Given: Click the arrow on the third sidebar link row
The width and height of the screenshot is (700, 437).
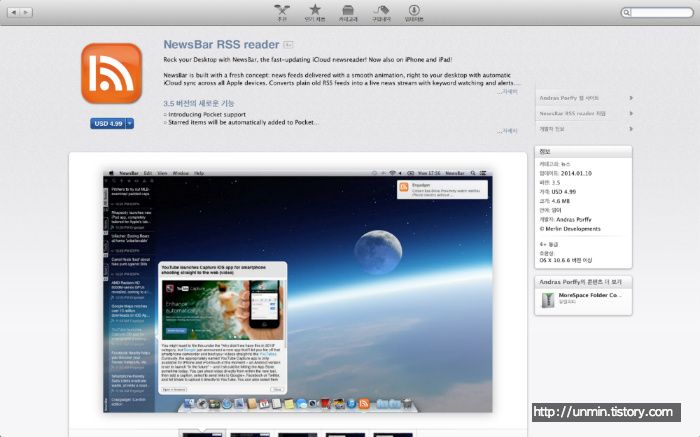Looking at the screenshot, I should pyautogui.click(x=631, y=129).
